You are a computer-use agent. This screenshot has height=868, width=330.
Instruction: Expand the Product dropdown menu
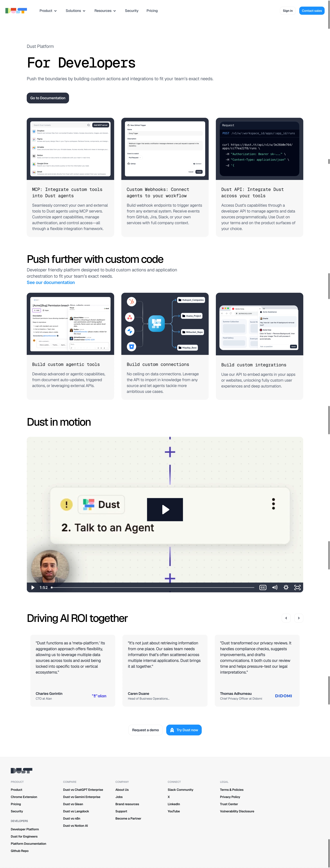point(48,11)
